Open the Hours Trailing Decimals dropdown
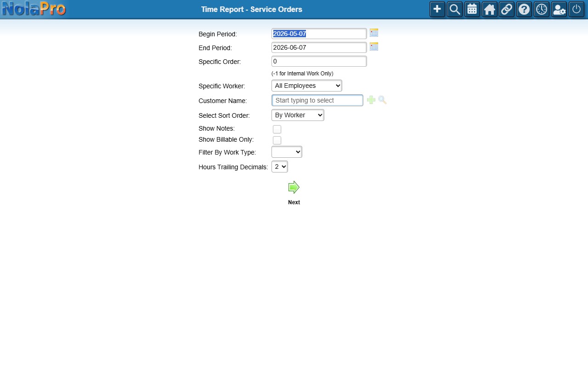 pyautogui.click(x=280, y=167)
